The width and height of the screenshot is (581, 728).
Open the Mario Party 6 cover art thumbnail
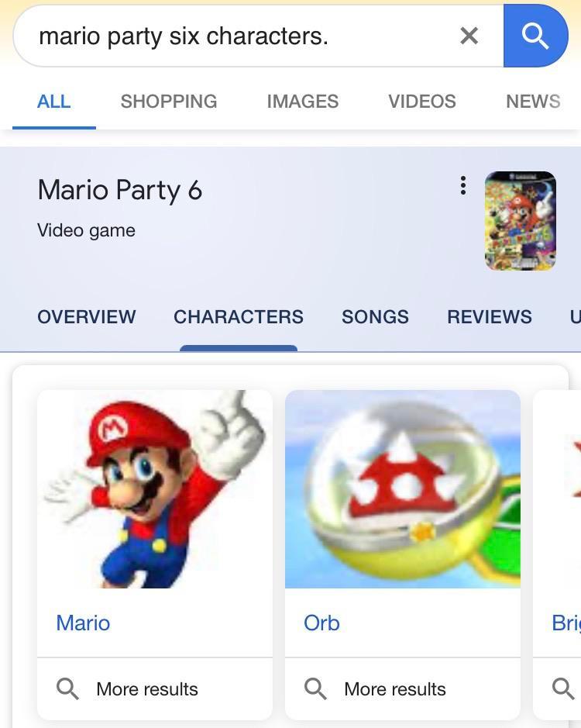[520, 221]
